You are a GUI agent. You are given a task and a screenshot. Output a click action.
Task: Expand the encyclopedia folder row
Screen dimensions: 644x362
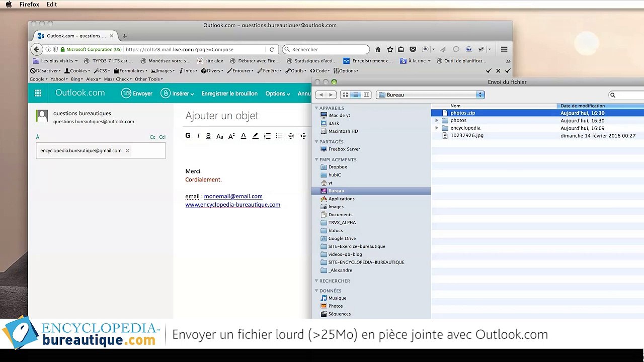point(437,128)
